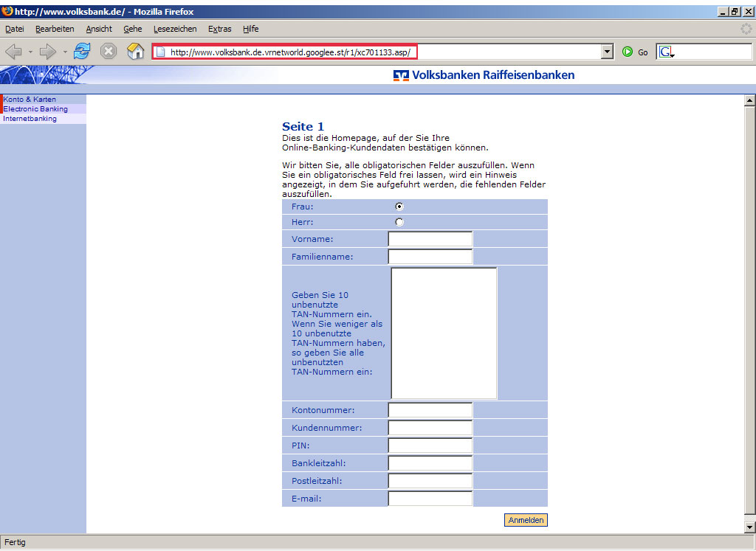
Task: Click the "Fertig" status bar text
Action: click(x=15, y=542)
